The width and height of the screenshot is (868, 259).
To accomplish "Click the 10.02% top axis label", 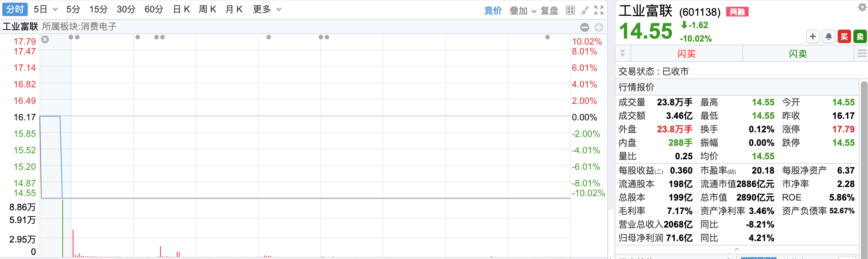I will [587, 42].
